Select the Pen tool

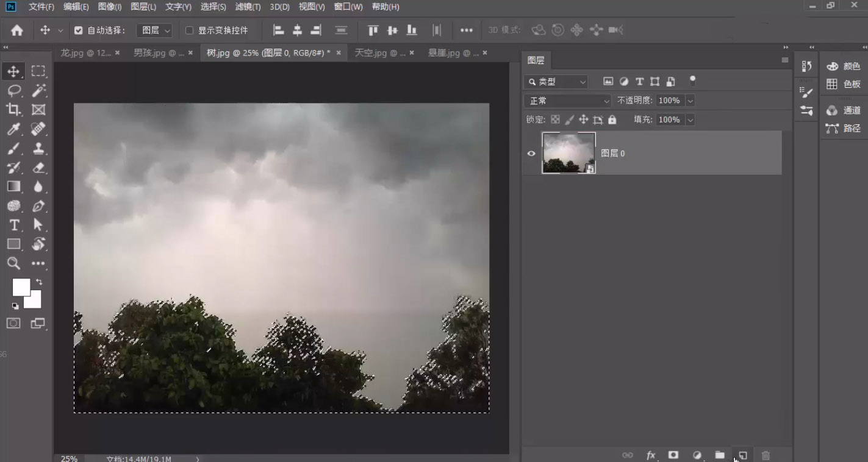38,206
